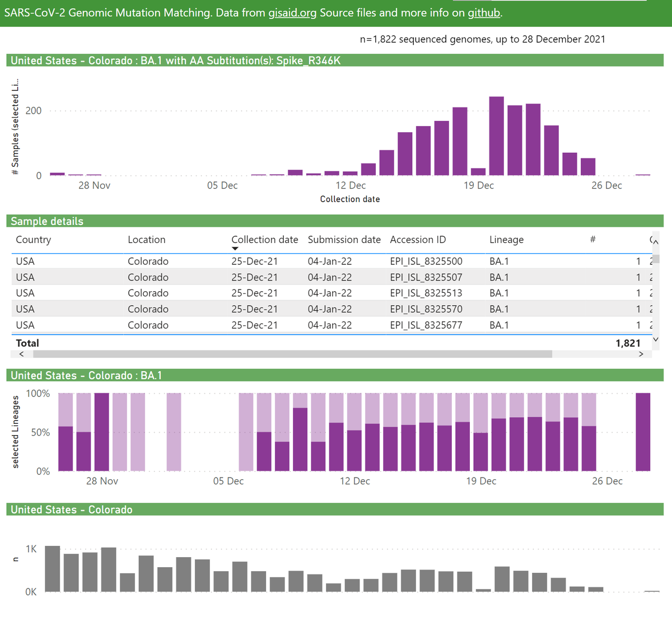Click the bottom United States - Colorado title

pos(72,510)
